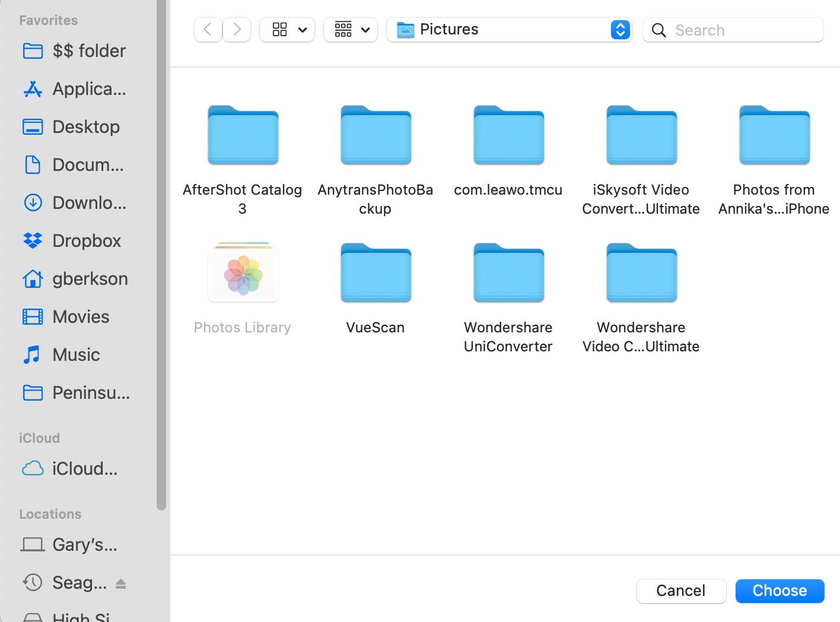Image resolution: width=840 pixels, height=622 pixels.
Task: Click the High Si... drive in Locations
Action: 66,616
